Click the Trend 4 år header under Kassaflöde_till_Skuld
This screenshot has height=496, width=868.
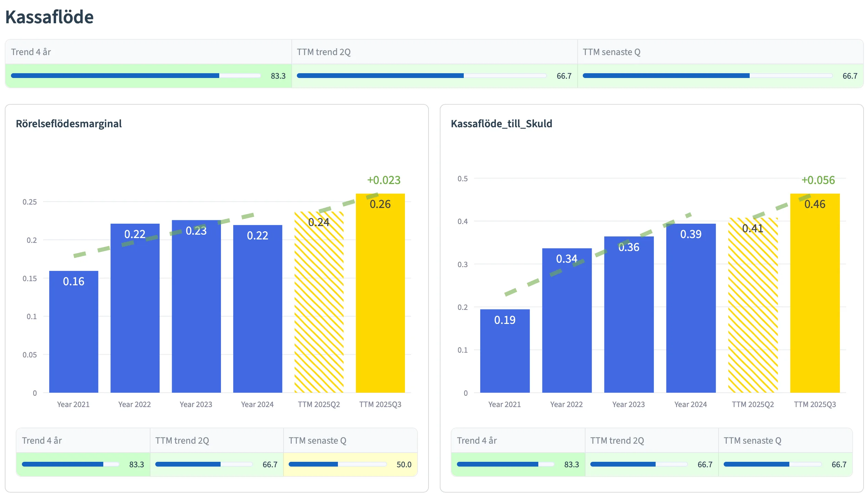click(x=477, y=441)
